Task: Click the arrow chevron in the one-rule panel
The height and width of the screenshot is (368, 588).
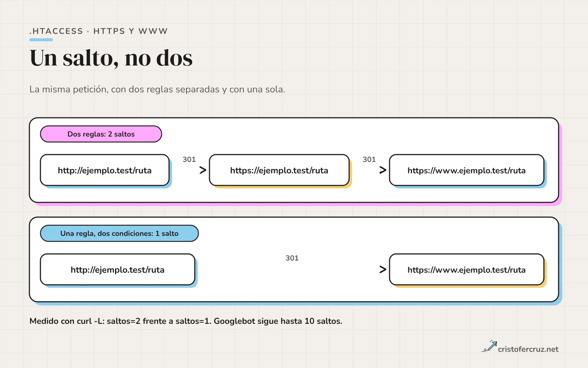Action: coord(383,269)
